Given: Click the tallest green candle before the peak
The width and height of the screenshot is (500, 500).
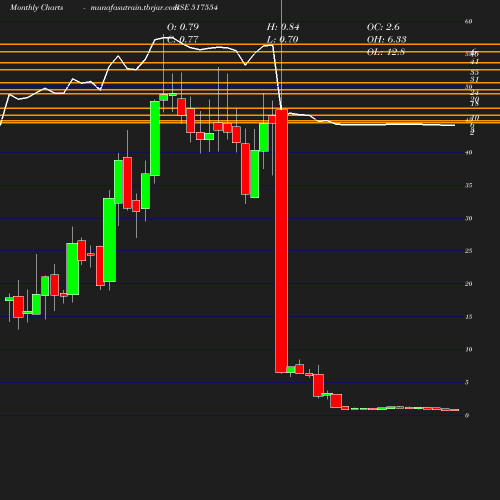Looking at the screenshot, I should click(x=109, y=240).
